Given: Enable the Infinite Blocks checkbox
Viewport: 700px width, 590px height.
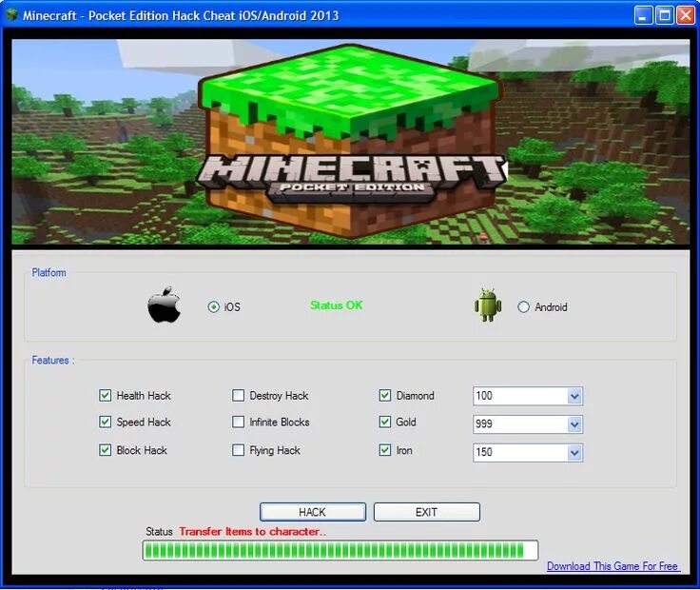Looking at the screenshot, I should [x=239, y=423].
